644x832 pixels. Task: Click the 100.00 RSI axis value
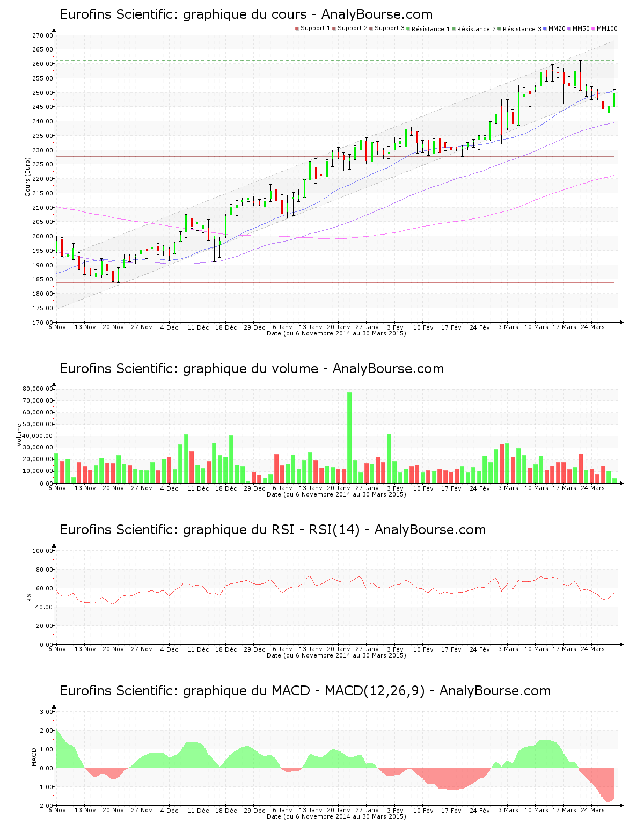tap(42, 551)
